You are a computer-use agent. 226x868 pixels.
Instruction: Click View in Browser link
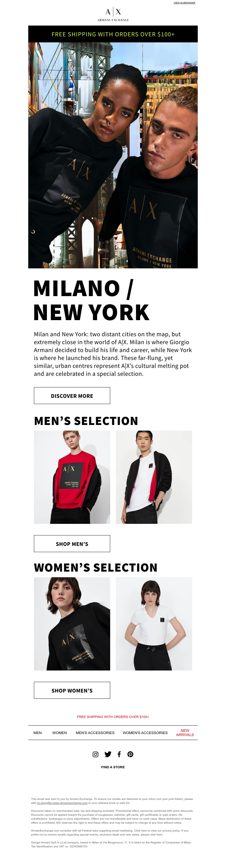[x=184, y=3]
